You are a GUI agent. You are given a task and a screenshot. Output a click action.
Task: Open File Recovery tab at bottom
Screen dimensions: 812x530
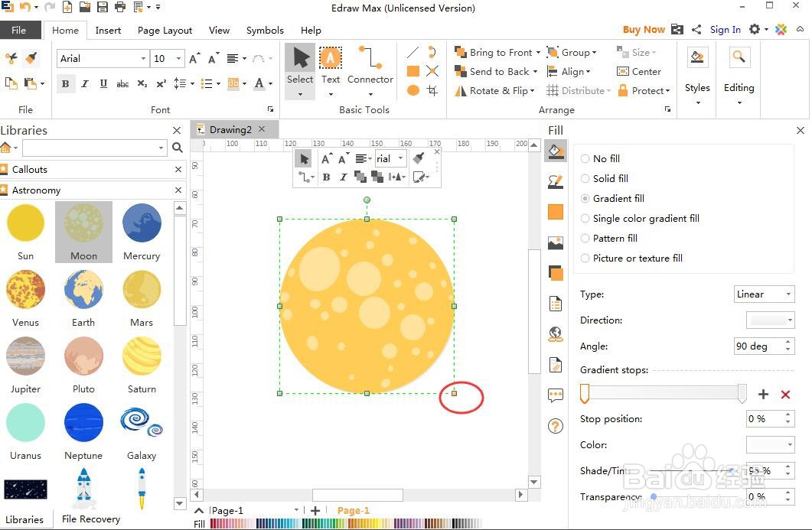coord(90,519)
